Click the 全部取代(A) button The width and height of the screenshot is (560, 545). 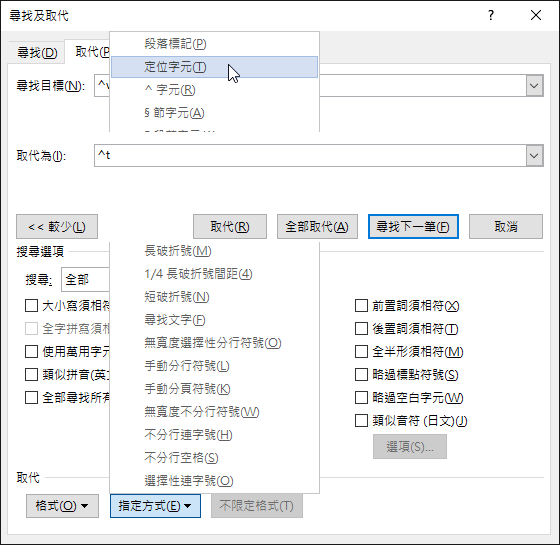click(317, 226)
